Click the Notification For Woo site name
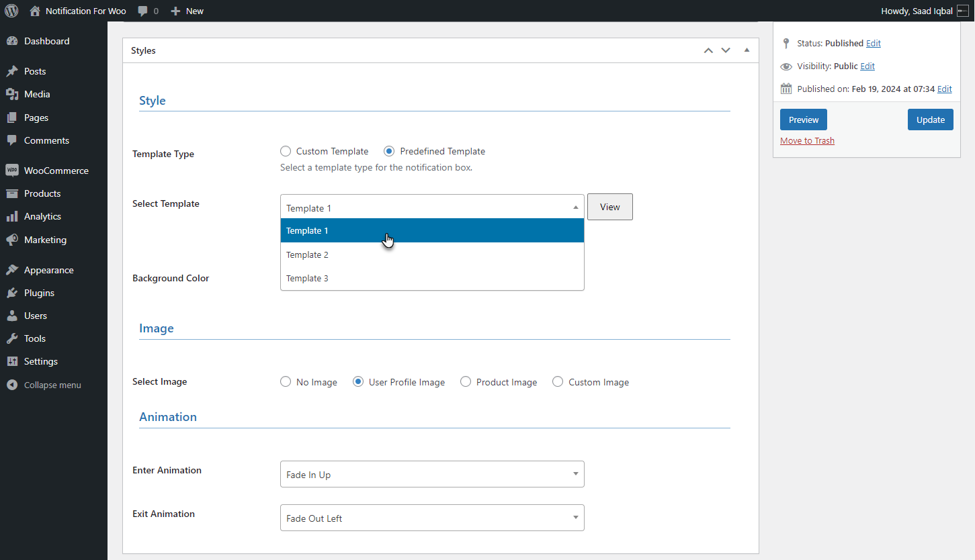Viewport: 975px width, 560px height. 85,11
